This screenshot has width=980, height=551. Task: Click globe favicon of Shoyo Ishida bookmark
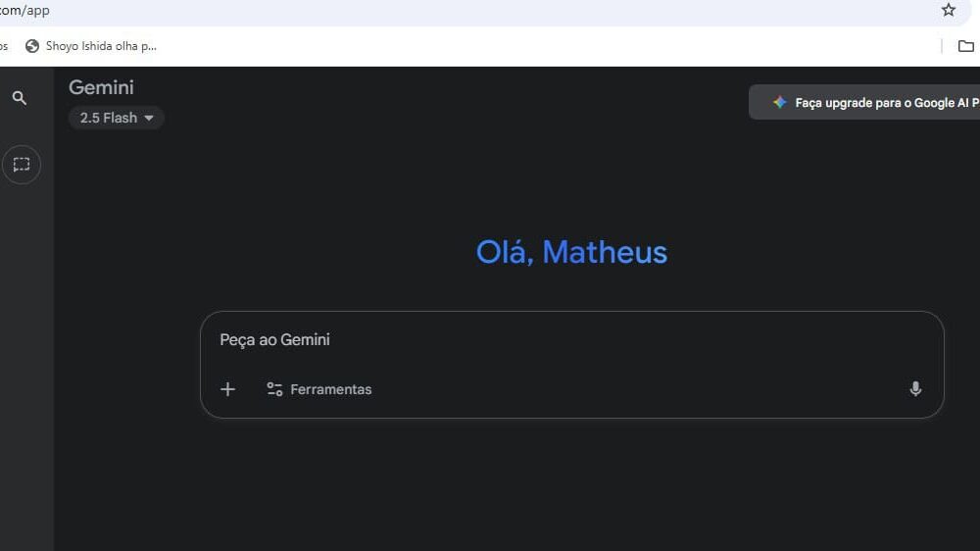click(x=32, y=46)
